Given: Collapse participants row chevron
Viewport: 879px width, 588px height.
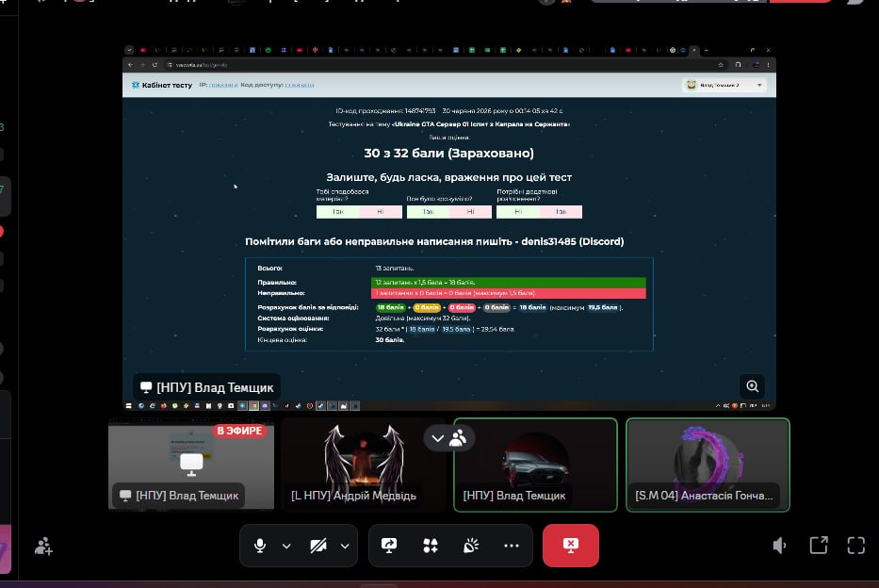Looking at the screenshot, I should point(438,438).
